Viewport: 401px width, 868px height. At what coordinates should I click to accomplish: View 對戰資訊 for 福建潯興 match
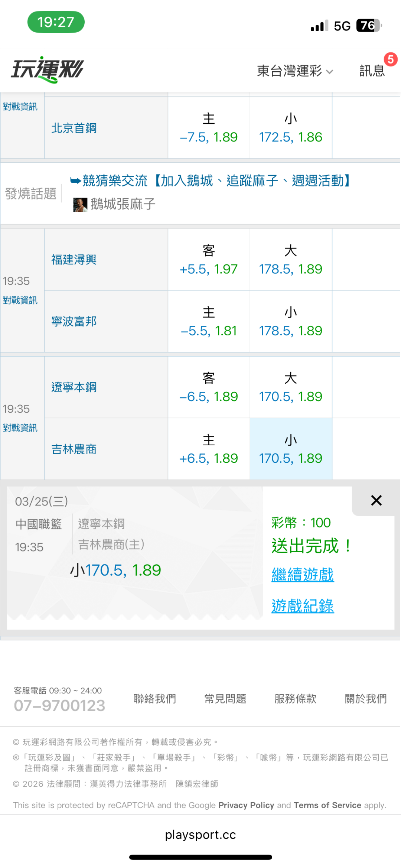click(20, 300)
